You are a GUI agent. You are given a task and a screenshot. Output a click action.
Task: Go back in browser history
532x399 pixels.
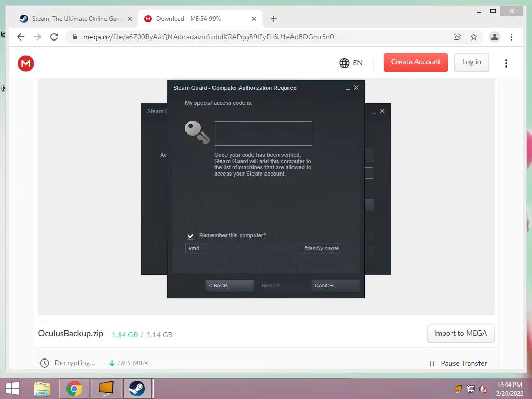21,37
